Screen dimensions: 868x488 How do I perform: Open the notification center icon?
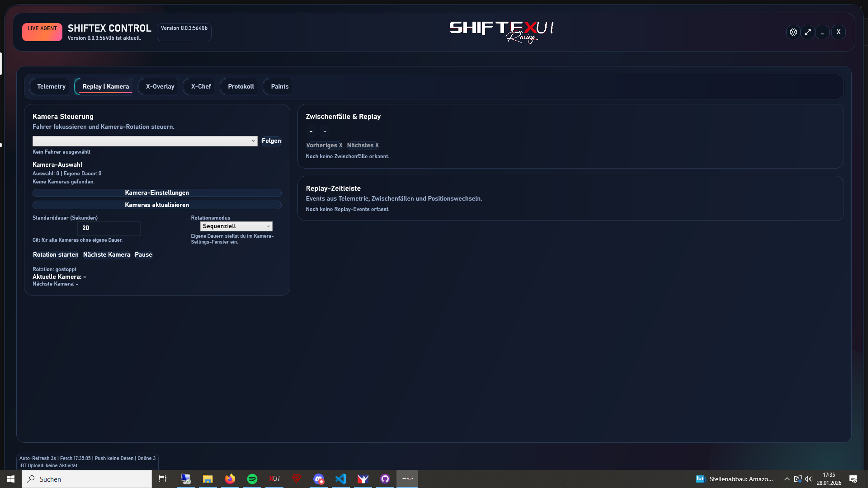tap(854, 479)
